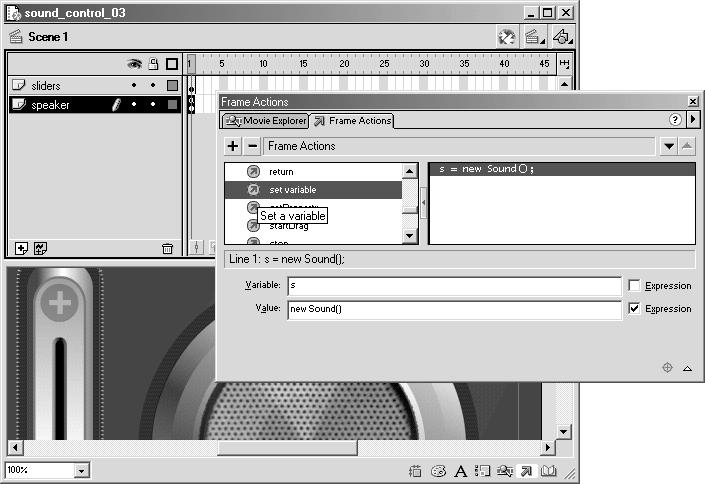Open the Edit Scene dropdown
Viewport: 705px width, 484px height.
coord(535,37)
